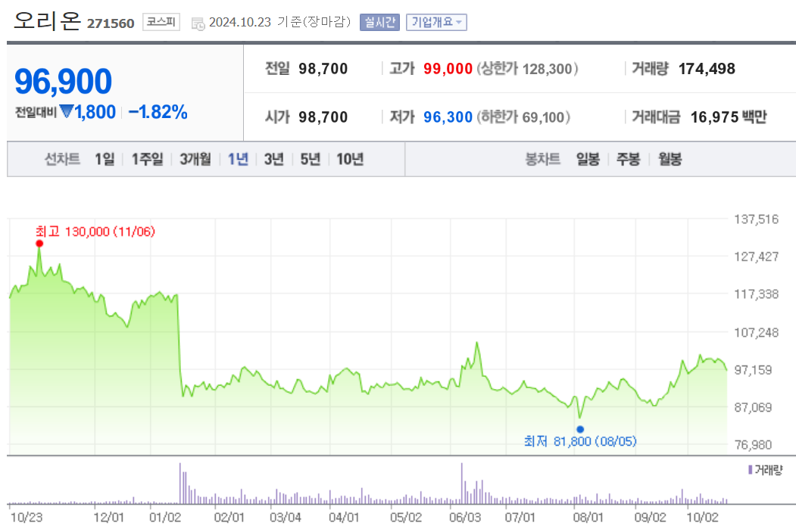The image size is (796, 532).
Task: Click the 거래량 value 174,498
Action: [x=707, y=68]
